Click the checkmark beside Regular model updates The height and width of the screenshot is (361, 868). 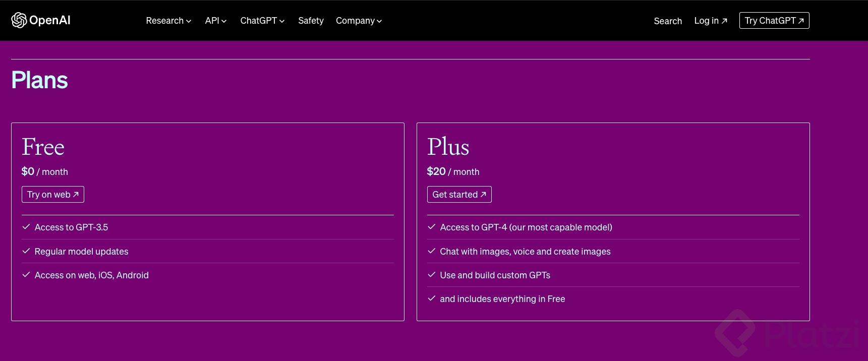26,251
